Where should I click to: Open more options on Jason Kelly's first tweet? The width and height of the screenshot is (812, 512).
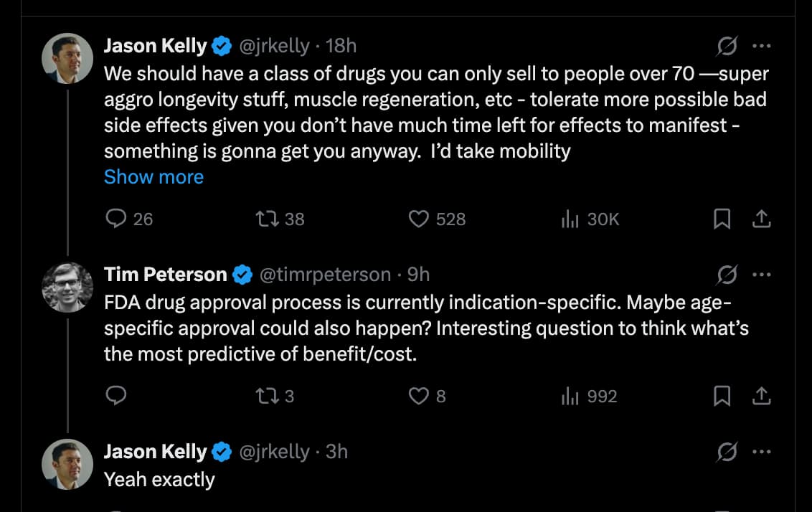click(761, 47)
